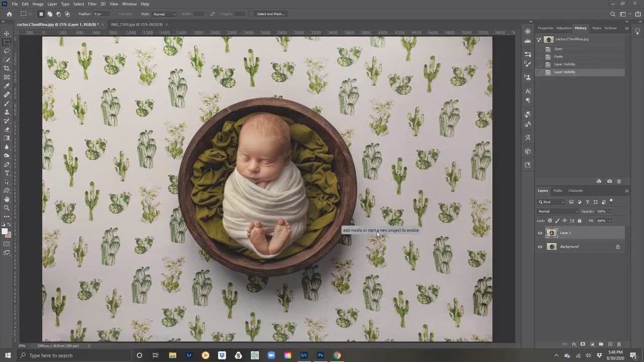Select the Brush tool in the toolbar
Screen dimensions: 644x362
(x=7, y=103)
